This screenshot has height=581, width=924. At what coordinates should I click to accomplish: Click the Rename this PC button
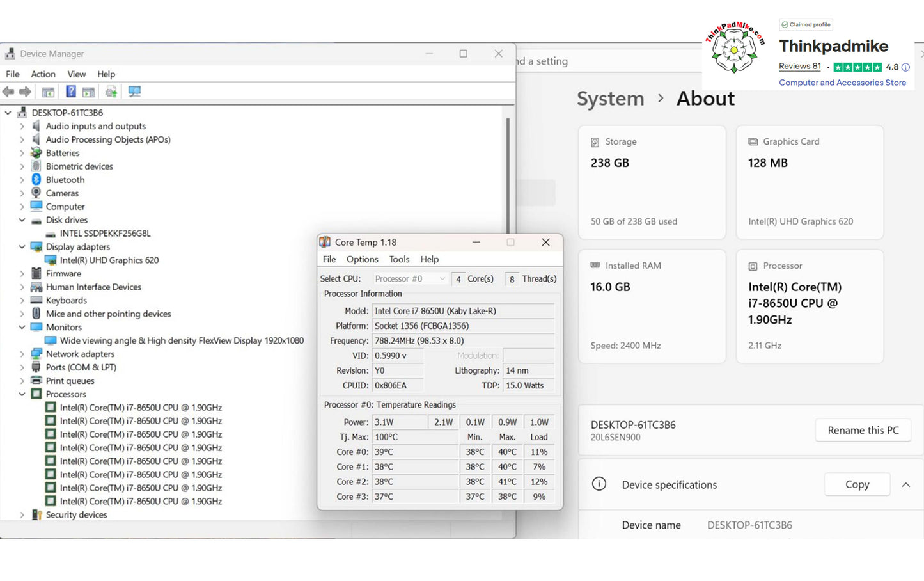pos(863,431)
